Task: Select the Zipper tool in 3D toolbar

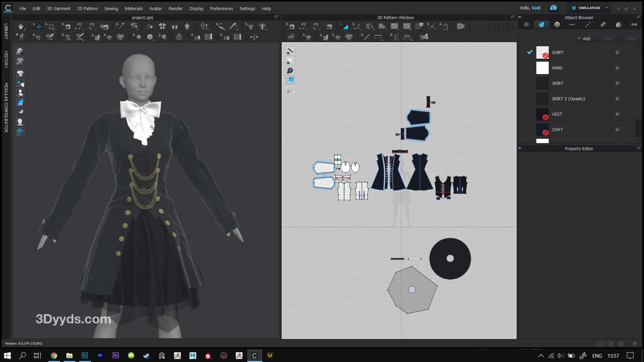Action: pyautogui.click(x=179, y=37)
